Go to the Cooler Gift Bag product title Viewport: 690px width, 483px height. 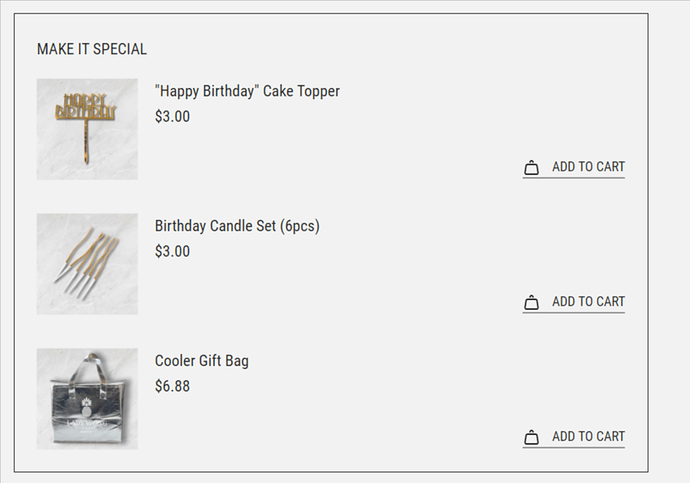tap(202, 361)
